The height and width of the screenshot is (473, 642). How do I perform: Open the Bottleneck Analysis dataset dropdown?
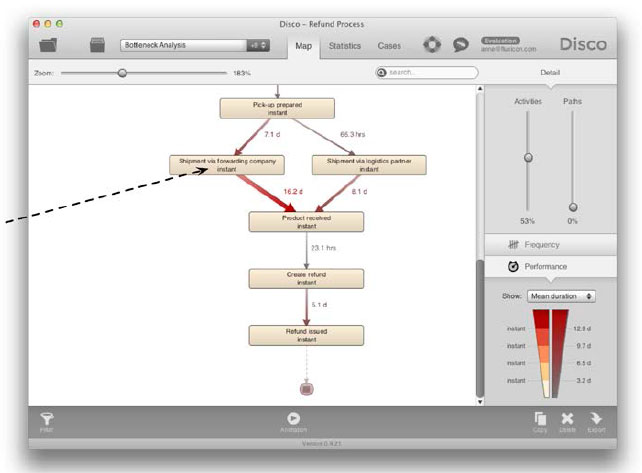click(195, 45)
